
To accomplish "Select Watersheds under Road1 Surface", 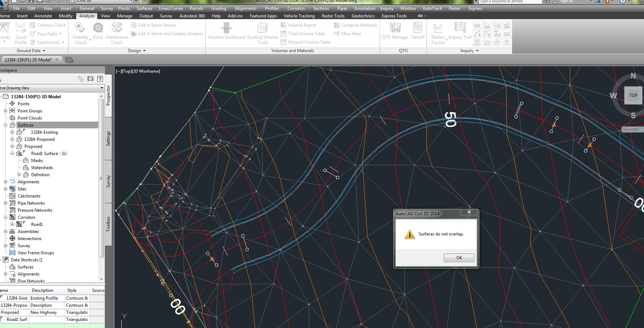I will tap(42, 168).
